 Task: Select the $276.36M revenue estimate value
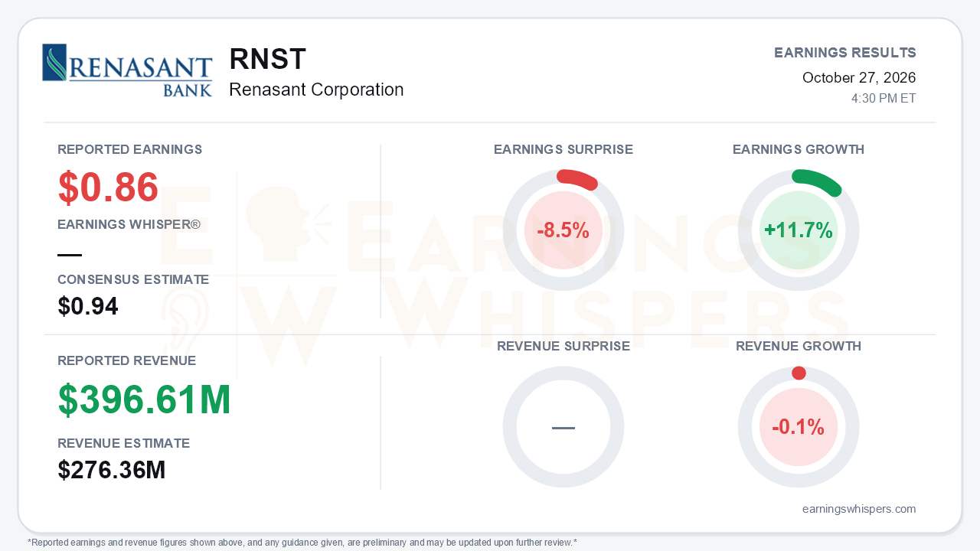coord(112,470)
